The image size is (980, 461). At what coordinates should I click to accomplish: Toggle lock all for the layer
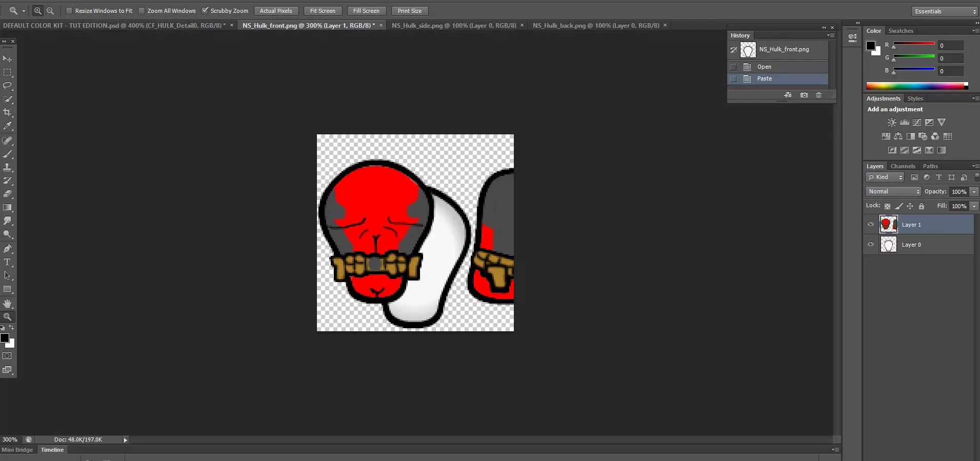[x=922, y=206]
